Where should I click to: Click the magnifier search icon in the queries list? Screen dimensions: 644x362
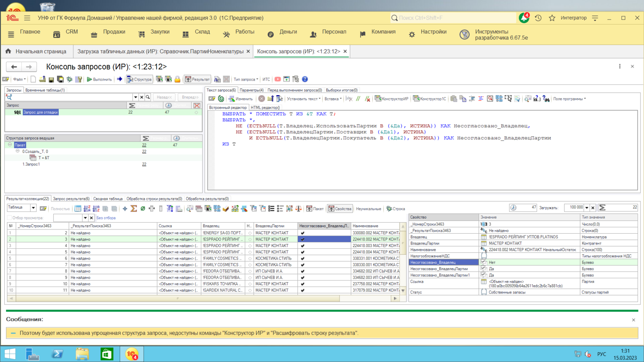[148, 97]
